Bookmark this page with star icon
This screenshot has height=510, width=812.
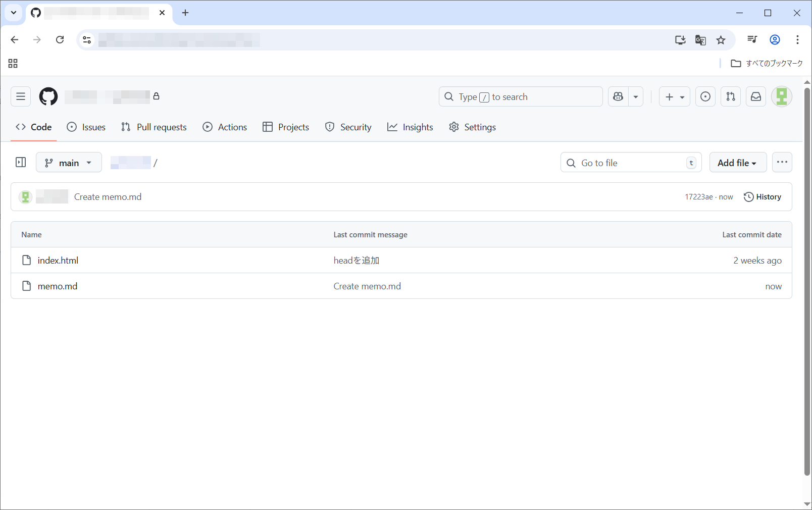pos(721,40)
